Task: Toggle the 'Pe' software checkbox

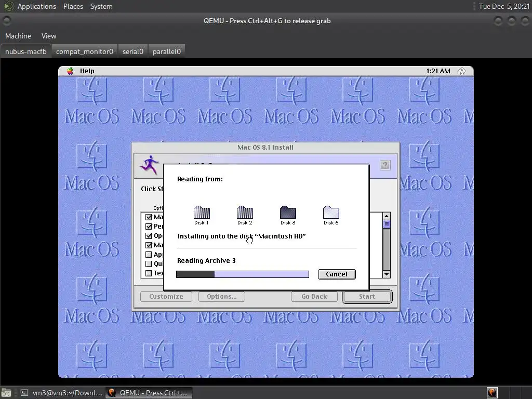Action: click(x=149, y=227)
